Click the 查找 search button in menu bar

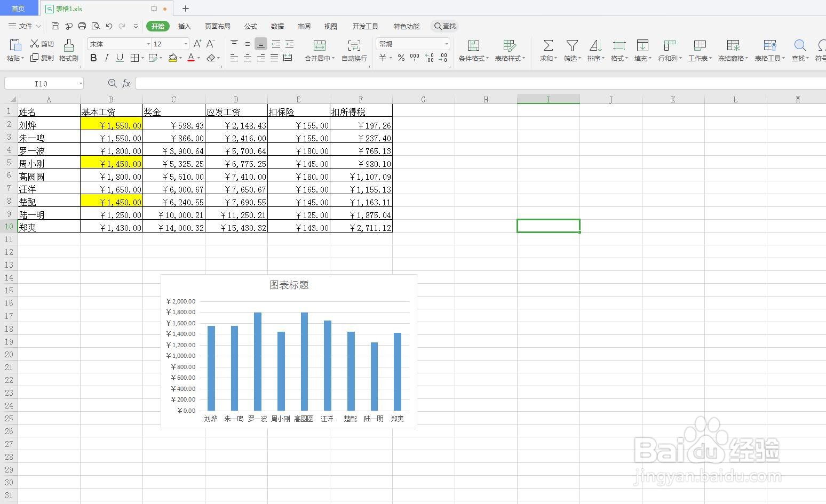[x=445, y=26]
